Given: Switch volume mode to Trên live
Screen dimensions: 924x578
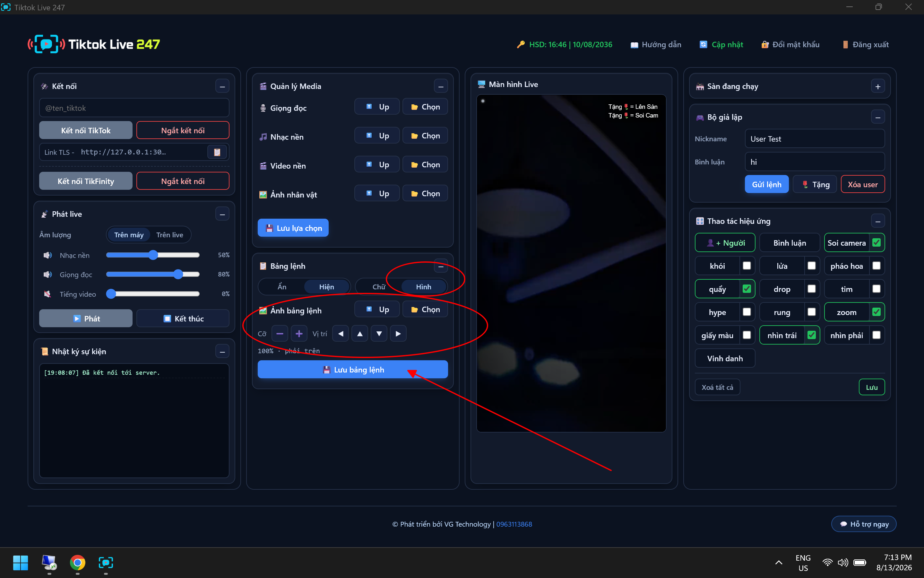Looking at the screenshot, I should tap(169, 235).
